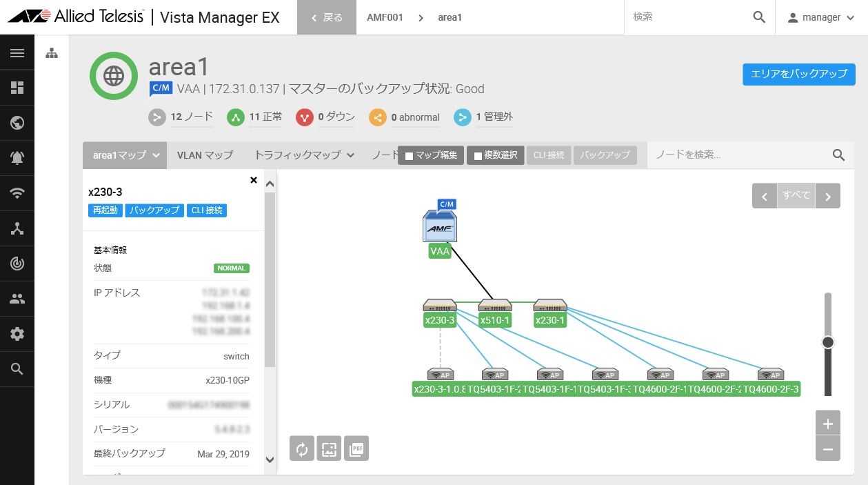Expand the トラフィックマップ dropdown
Screen dimensions: 868x485
[x=304, y=155]
